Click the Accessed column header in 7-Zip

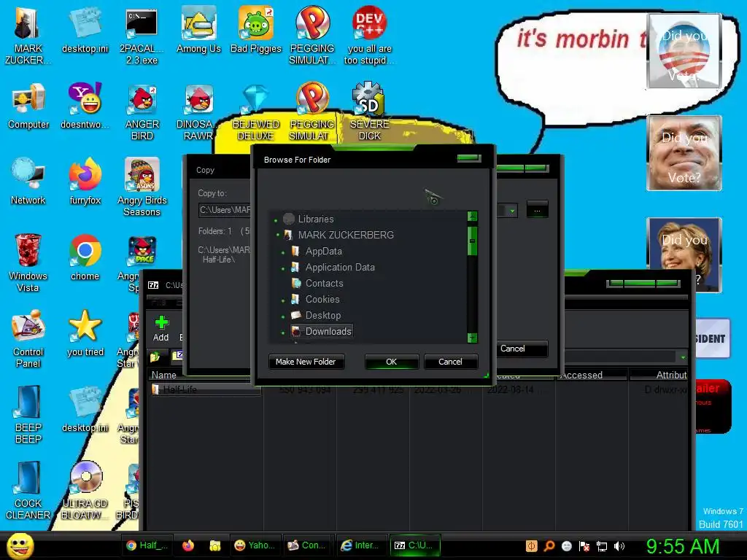click(x=591, y=375)
